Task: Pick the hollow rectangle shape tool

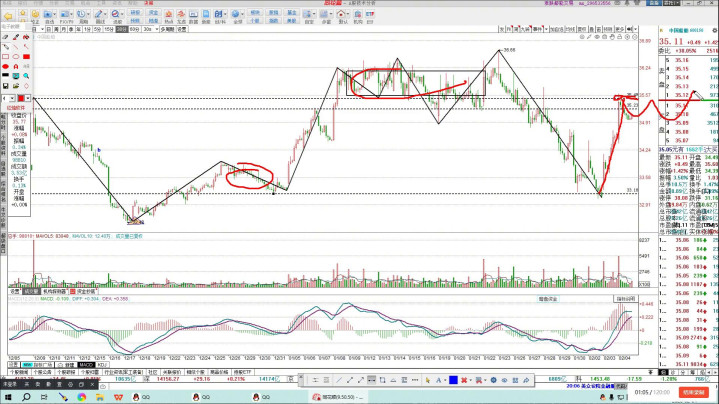Action: (7, 57)
